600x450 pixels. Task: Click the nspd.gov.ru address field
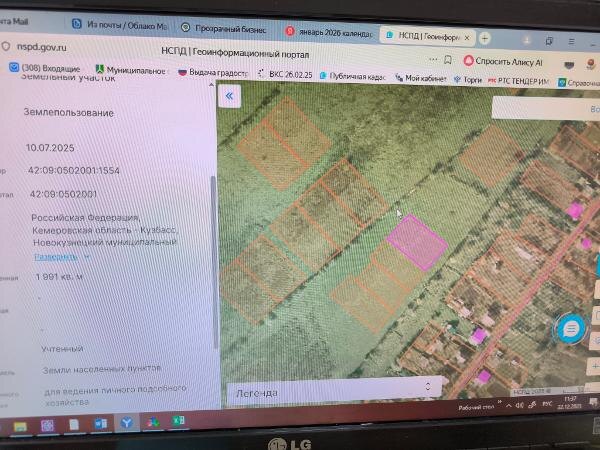(41, 47)
